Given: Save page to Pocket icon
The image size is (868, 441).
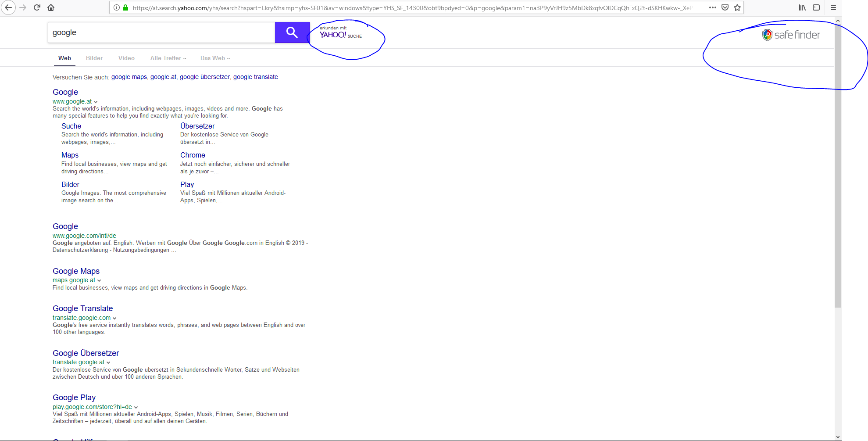Looking at the screenshot, I should coord(725,7).
